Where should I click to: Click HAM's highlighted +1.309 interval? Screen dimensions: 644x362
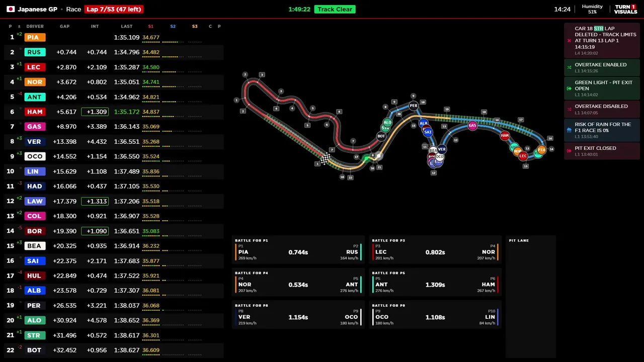95,112
